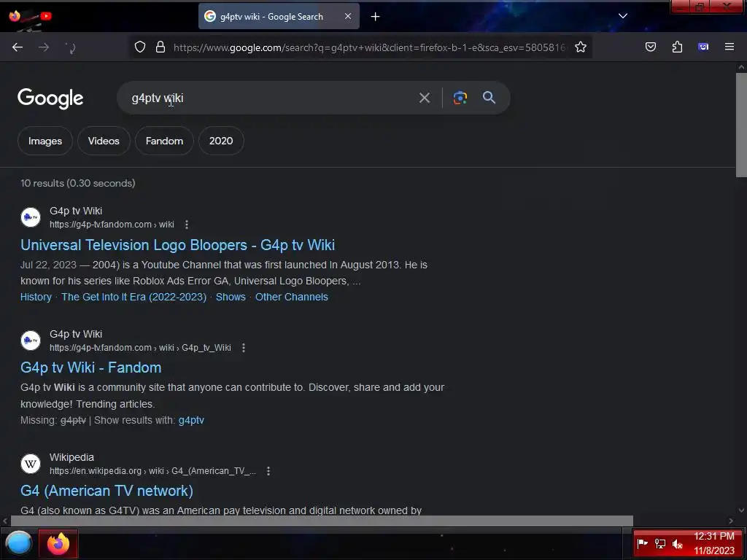Open the Firefox extensions puzzle icon

(x=677, y=47)
